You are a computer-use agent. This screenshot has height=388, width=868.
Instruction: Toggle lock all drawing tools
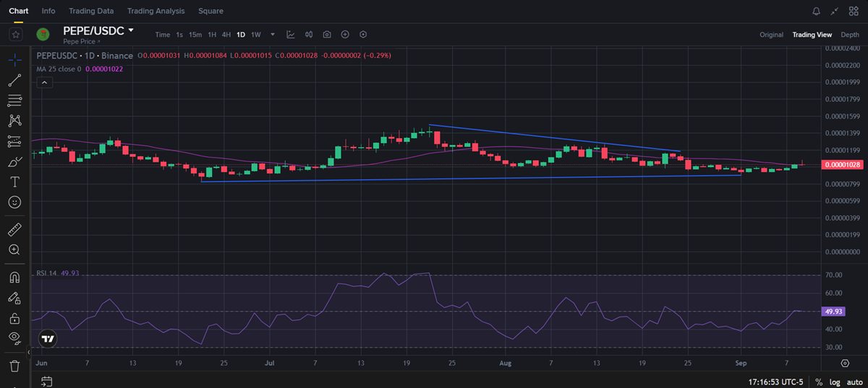coord(14,318)
